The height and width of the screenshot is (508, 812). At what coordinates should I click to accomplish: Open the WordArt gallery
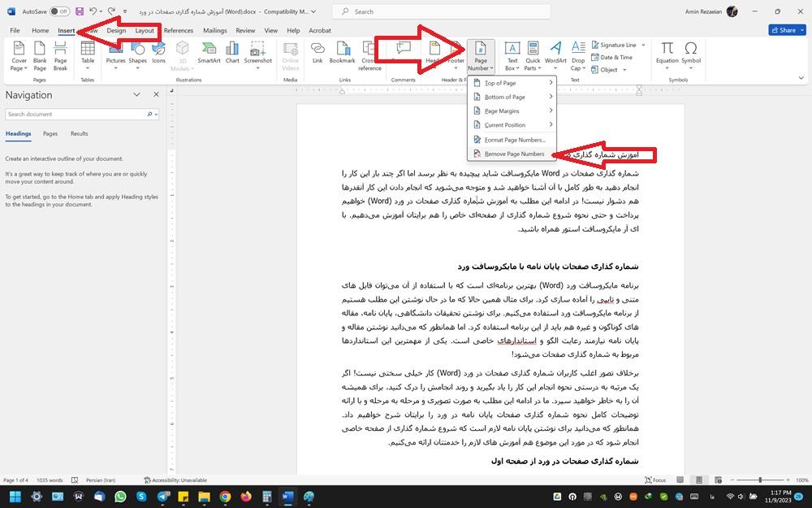(556, 51)
